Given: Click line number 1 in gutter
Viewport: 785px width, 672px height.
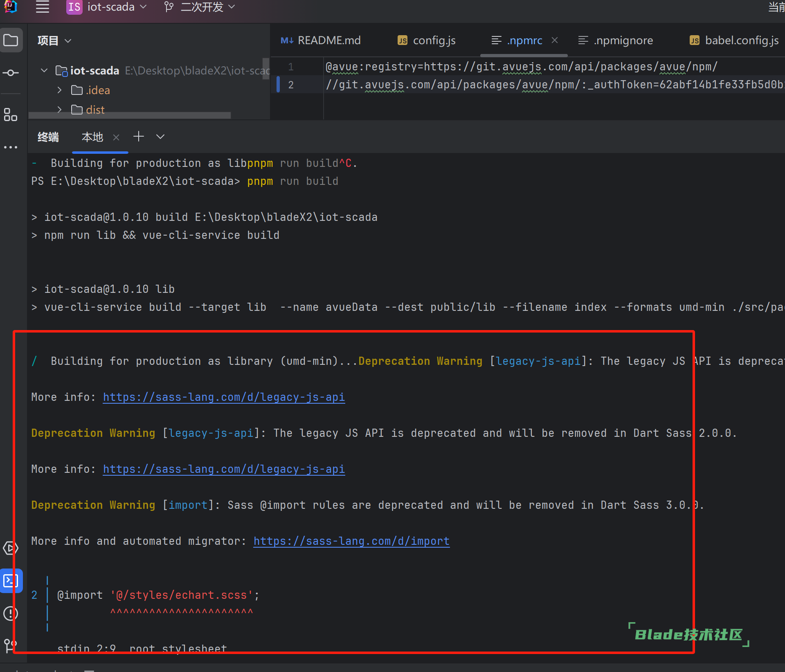Looking at the screenshot, I should coord(291,67).
